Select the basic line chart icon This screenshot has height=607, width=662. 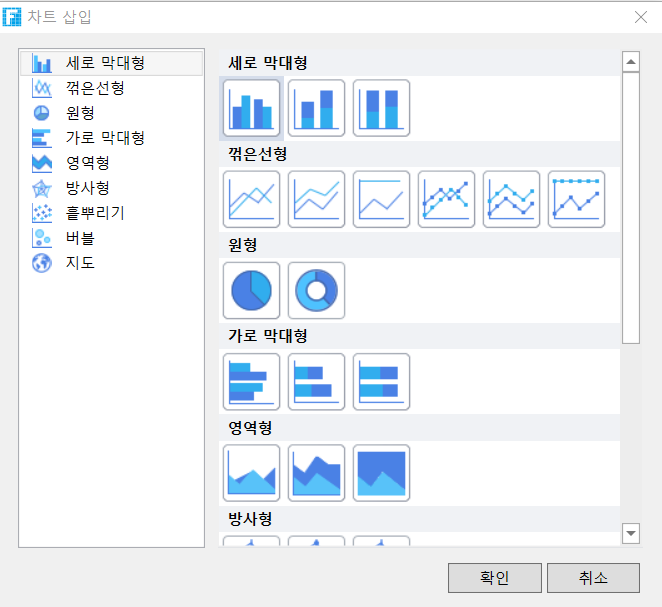point(251,199)
